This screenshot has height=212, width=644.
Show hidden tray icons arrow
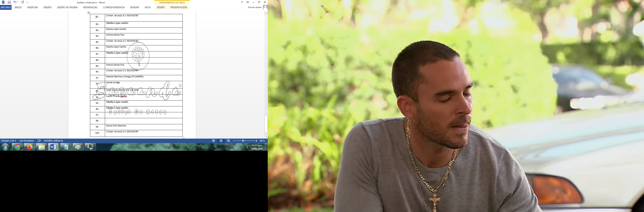[247, 147]
